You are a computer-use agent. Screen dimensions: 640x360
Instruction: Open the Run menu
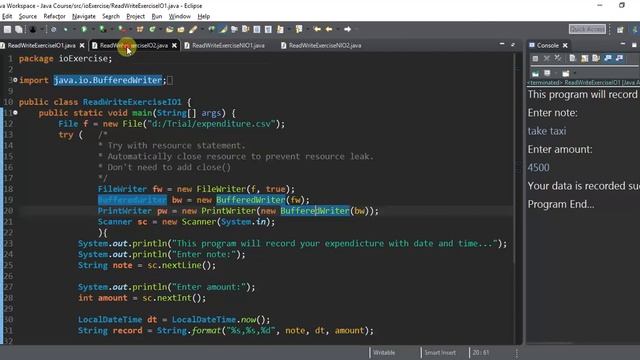click(157, 16)
